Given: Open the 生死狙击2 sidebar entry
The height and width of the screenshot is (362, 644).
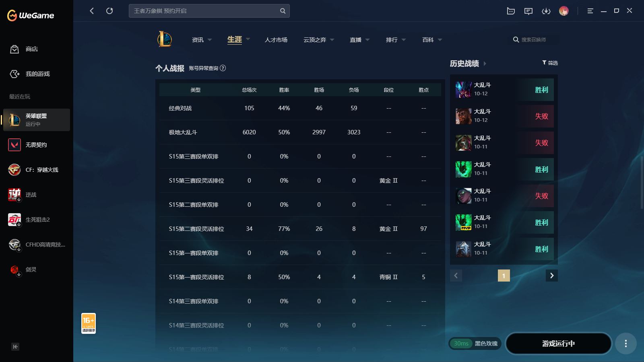Looking at the screenshot, I should click(36, 220).
